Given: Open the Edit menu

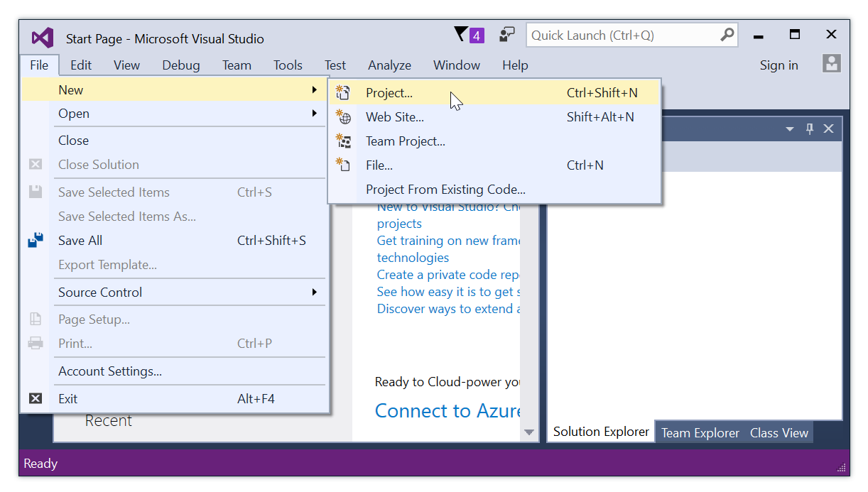Looking at the screenshot, I should (x=81, y=65).
